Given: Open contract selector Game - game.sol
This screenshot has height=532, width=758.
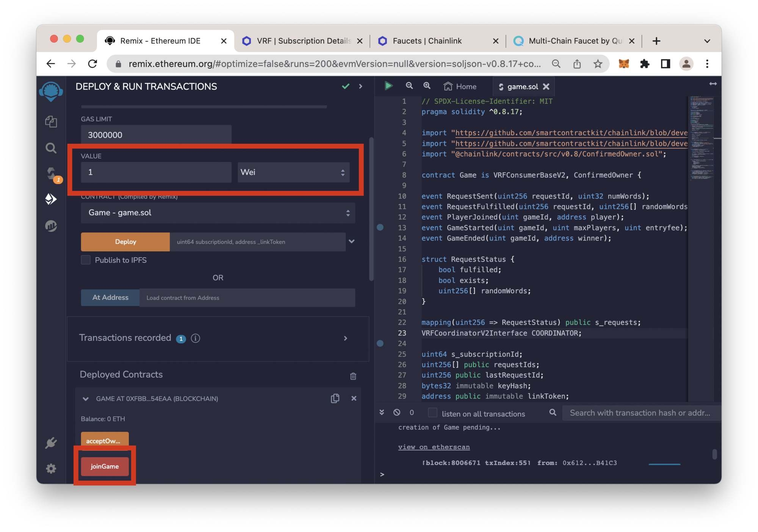Looking at the screenshot, I should click(218, 213).
